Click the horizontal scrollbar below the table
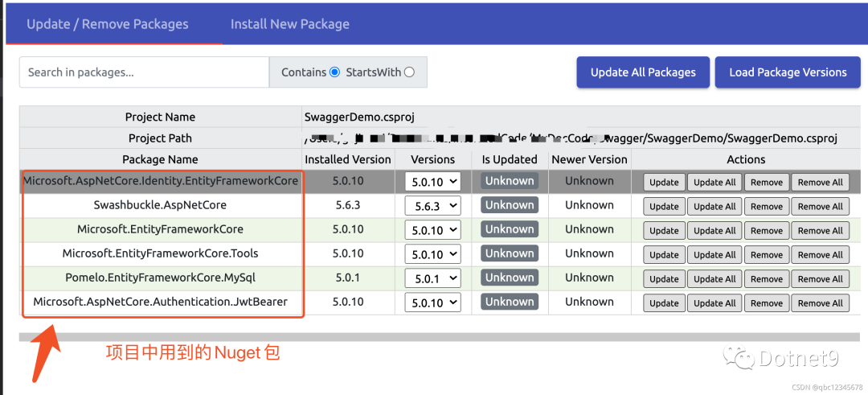The image size is (868, 395). (x=440, y=337)
